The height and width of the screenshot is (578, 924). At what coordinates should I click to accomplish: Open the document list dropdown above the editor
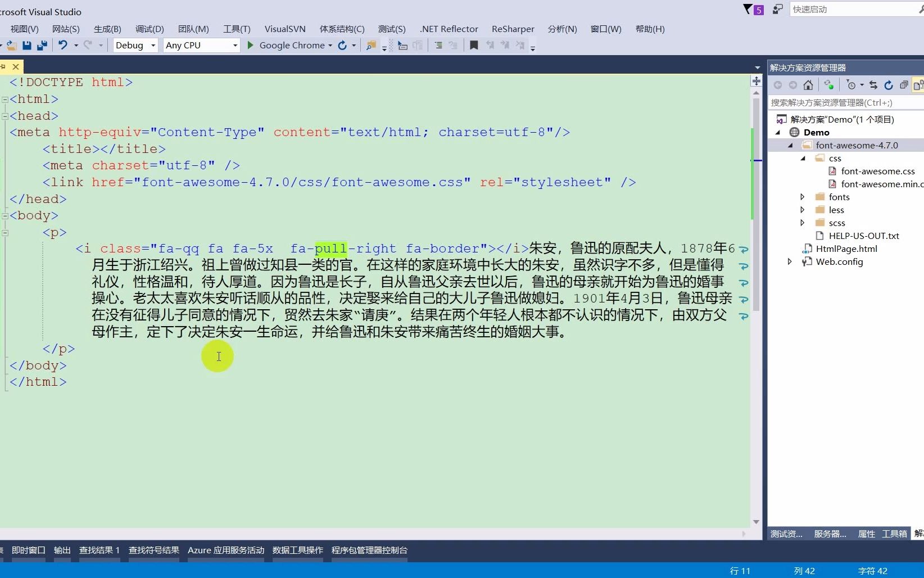pos(757,67)
